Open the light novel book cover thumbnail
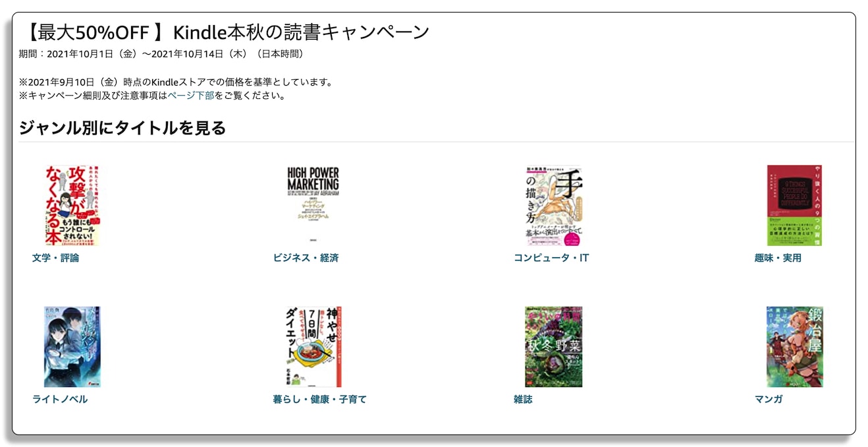The height and width of the screenshot is (447, 868). 72,347
